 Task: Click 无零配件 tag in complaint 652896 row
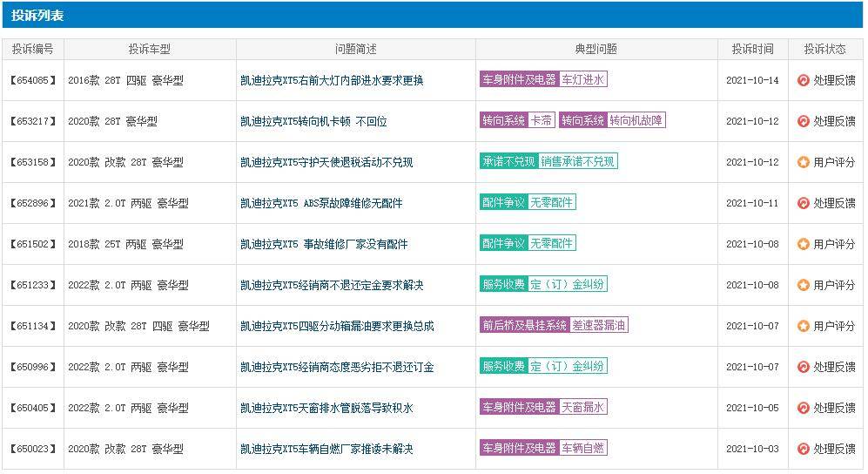coord(551,203)
